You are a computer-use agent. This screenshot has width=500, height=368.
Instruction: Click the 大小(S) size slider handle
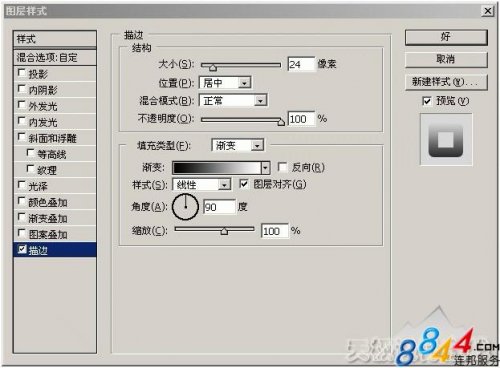(213, 68)
